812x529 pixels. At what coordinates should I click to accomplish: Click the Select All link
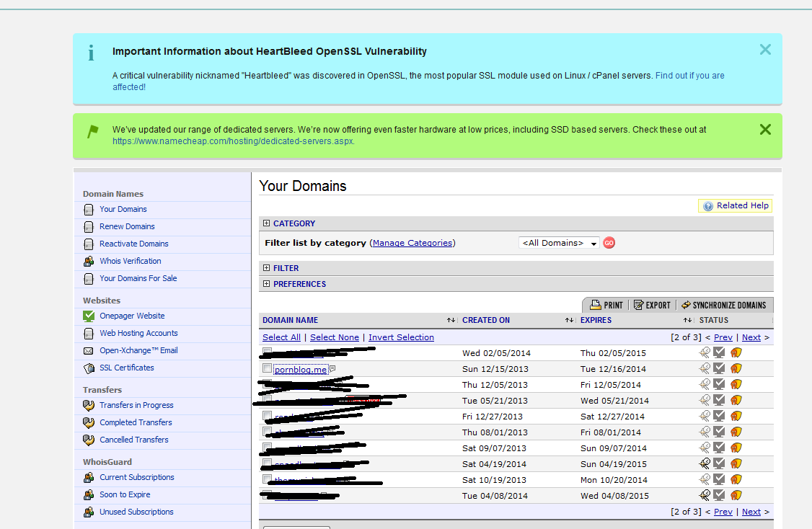[x=282, y=337]
